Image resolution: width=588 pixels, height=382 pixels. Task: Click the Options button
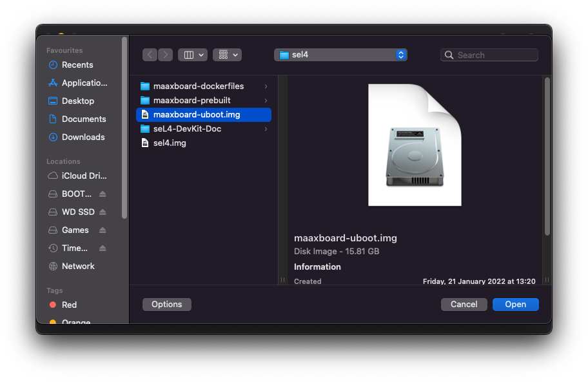166,304
